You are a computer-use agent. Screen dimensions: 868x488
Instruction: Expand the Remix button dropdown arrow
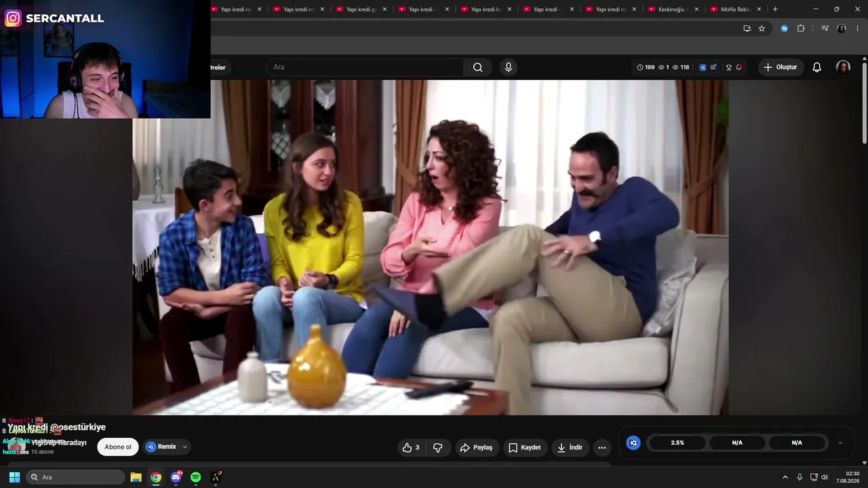click(184, 447)
